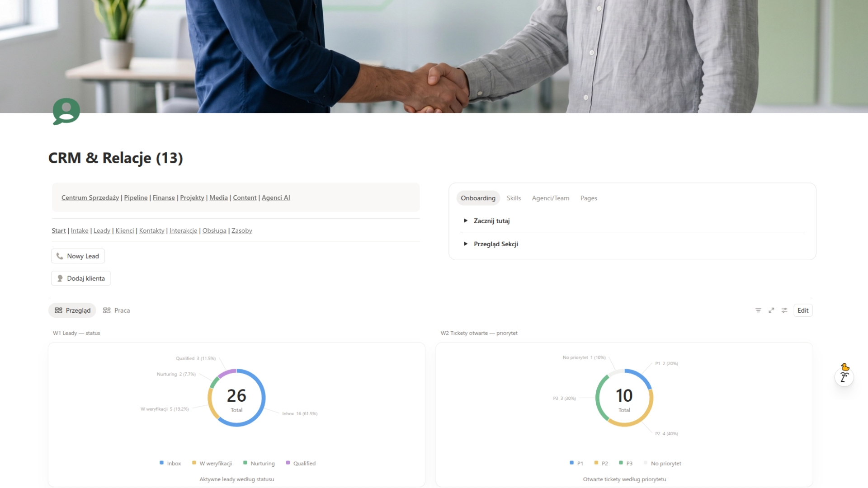The width and height of the screenshot is (868, 488).
Task: Open the Agenci AI link
Action: [276, 197]
